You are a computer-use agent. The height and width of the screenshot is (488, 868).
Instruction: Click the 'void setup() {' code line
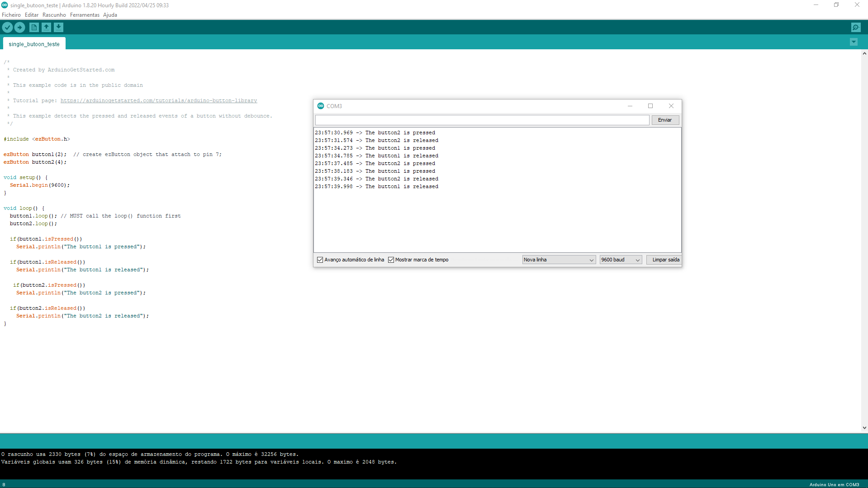(x=25, y=178)
